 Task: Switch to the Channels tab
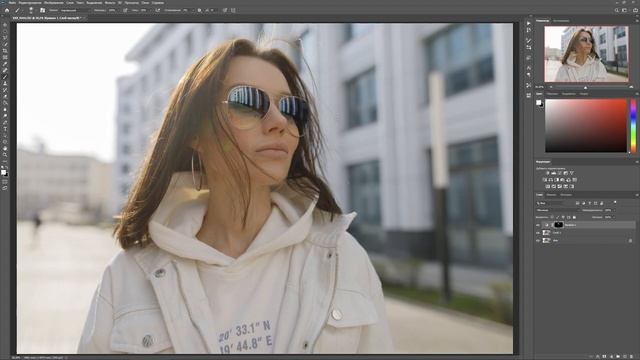tap(551, 195)
